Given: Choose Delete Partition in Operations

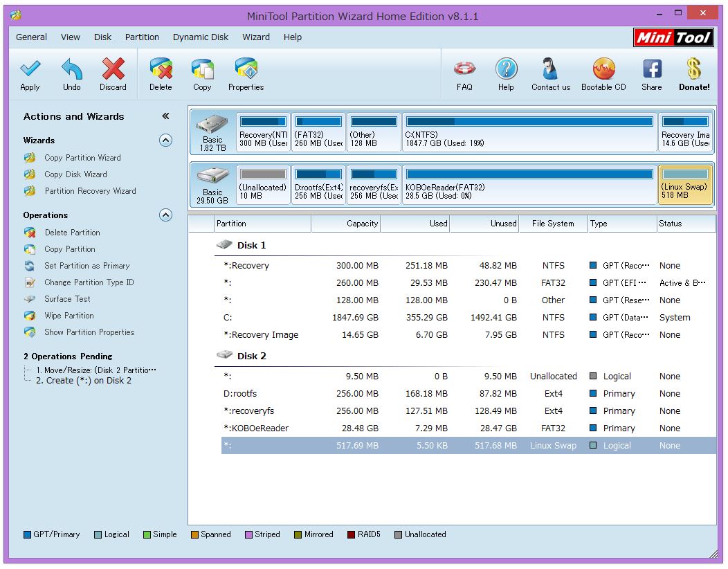Looking at the screenshot, I should click(x=72, y=233).
